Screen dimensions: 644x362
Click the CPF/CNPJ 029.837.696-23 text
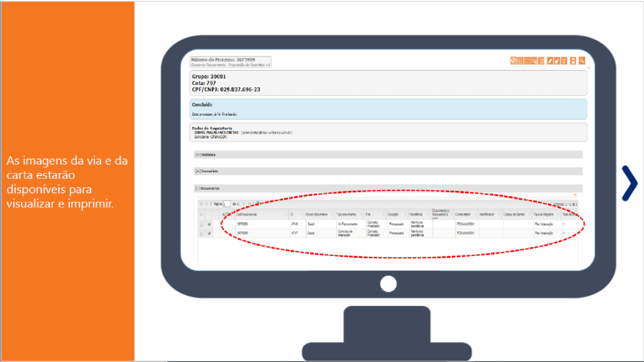tap(226, 90)
